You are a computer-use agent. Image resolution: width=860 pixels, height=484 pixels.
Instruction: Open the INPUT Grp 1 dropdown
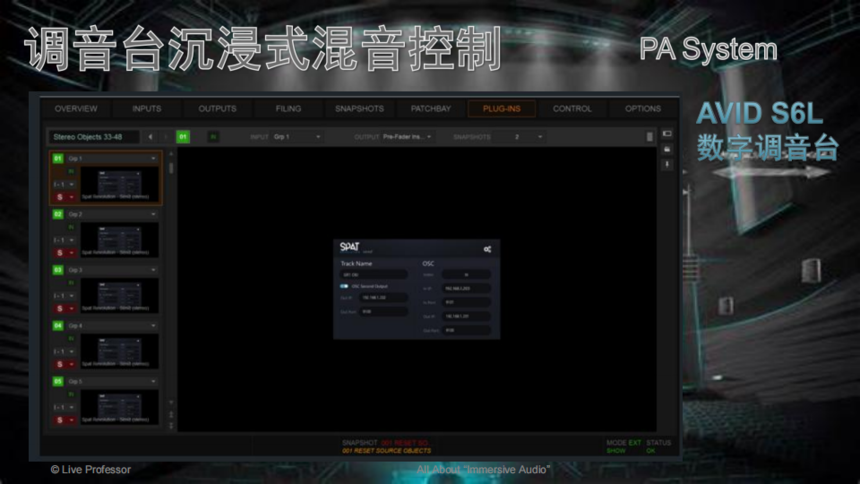[298, 137]
